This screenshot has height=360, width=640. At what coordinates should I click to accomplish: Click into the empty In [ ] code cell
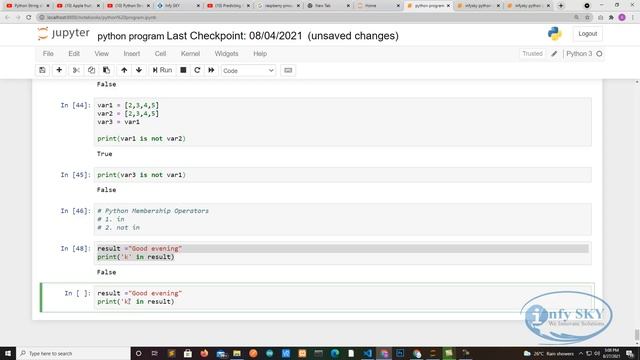[x=343, y=298]
